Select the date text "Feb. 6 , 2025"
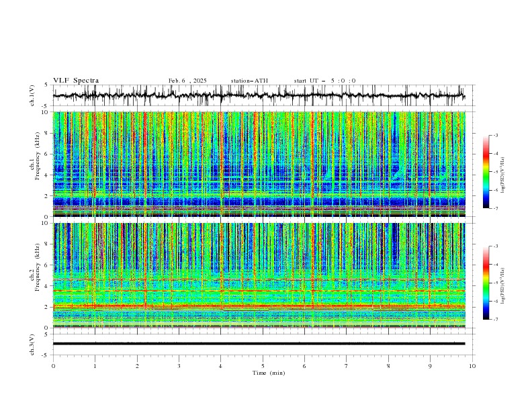Screen dimensions: 532x411 [x=187, y=81]
